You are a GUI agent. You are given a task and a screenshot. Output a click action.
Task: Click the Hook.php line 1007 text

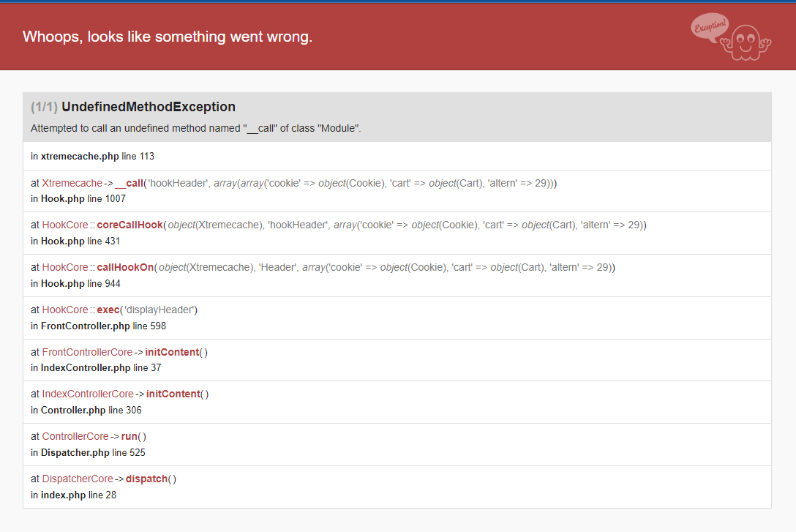coord(78,198)
